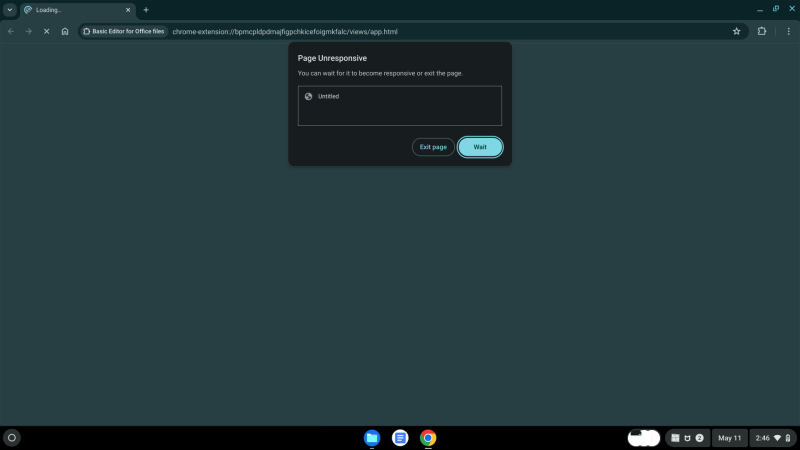The width and height of the screenshot is (800, 450).
Task: Open quick settings showing 2:46 time
Action: [772, 438]
